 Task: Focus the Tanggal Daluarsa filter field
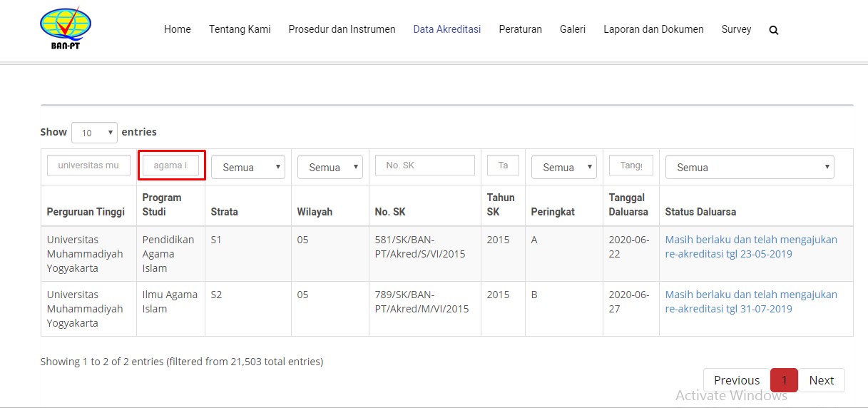coord(631,165)
